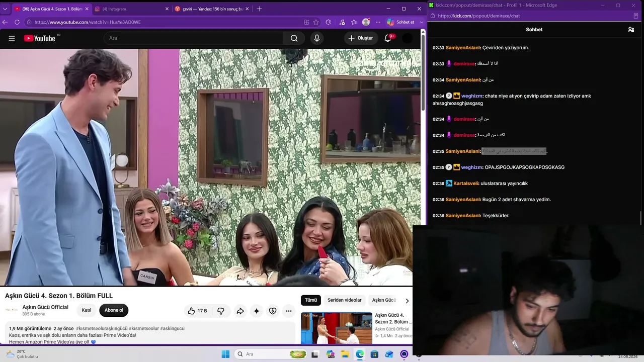Image resolution: width=644 pixels, height=362 pixels.
Task: Open the YouTube guide hamburger menu
Action: click(12, 38)
